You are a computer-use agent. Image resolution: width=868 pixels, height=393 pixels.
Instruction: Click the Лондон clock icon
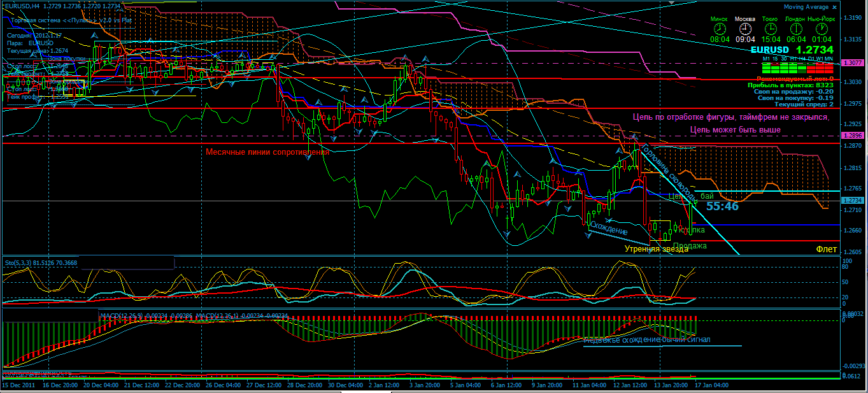(x=795, y=29)
